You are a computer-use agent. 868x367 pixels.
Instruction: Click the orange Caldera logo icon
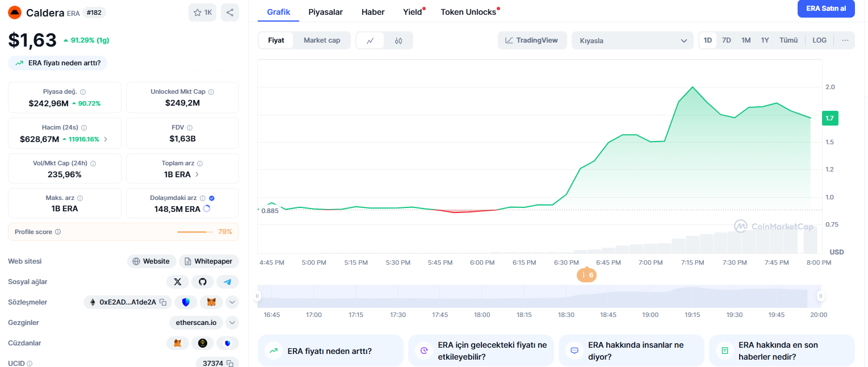[15, 12]
